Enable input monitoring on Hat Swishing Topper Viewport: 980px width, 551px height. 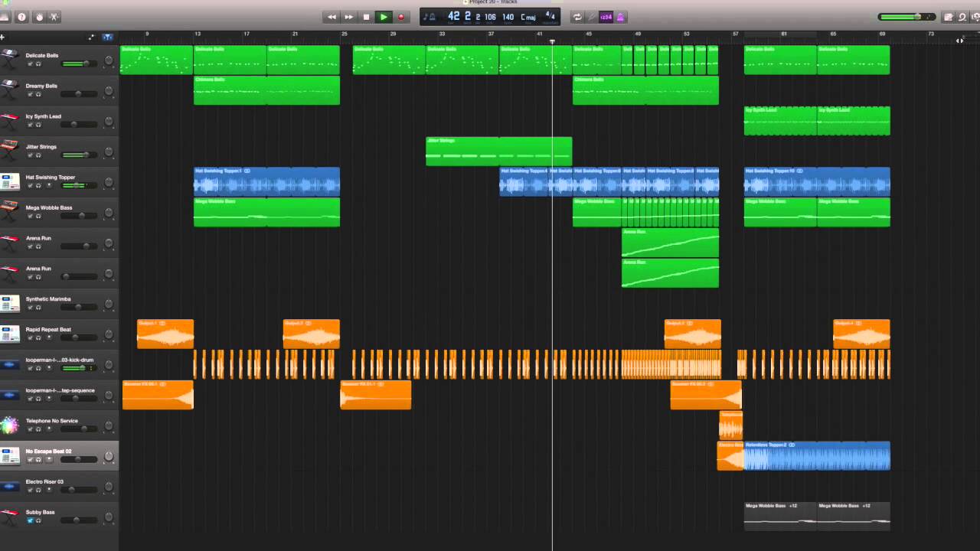click(50, 186)
